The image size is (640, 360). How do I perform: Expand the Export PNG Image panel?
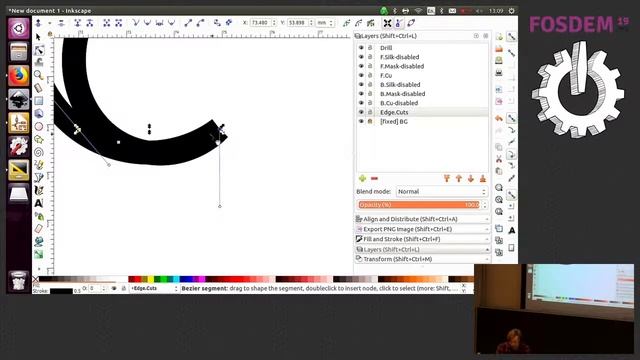pos(422,229)
